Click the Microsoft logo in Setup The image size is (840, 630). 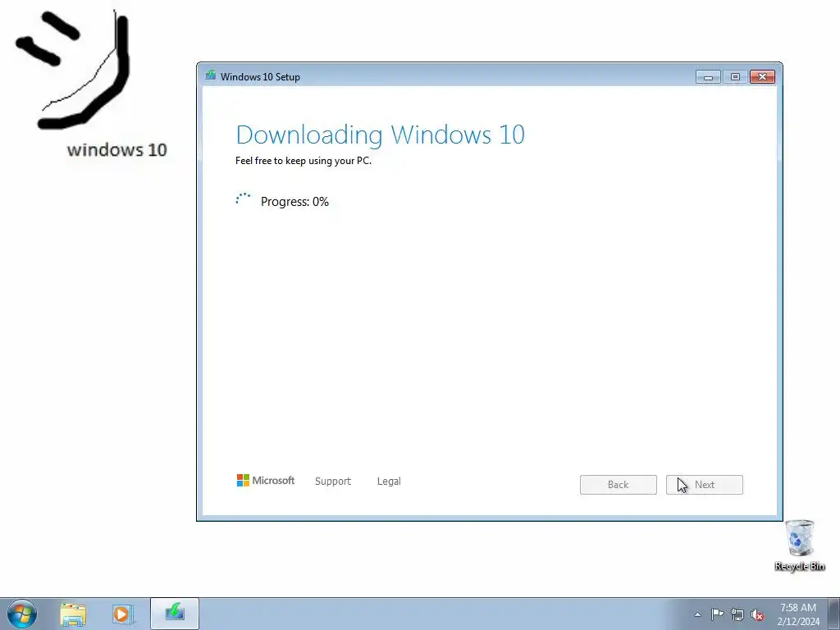point(266,481)
